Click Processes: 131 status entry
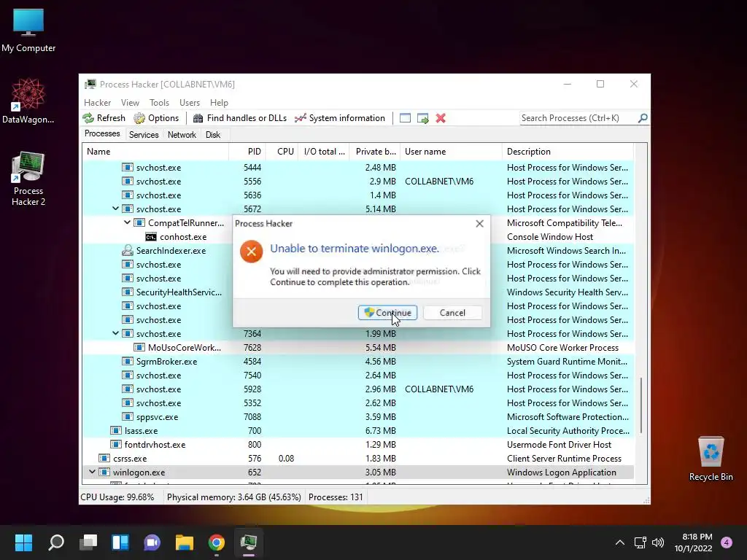 pos(336,497)
